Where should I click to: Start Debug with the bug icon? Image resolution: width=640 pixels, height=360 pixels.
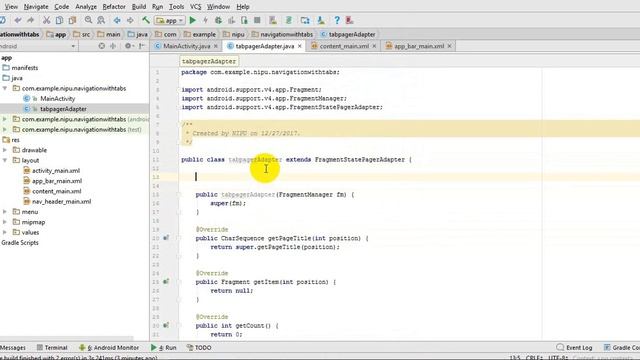click(x=218, y=20)
